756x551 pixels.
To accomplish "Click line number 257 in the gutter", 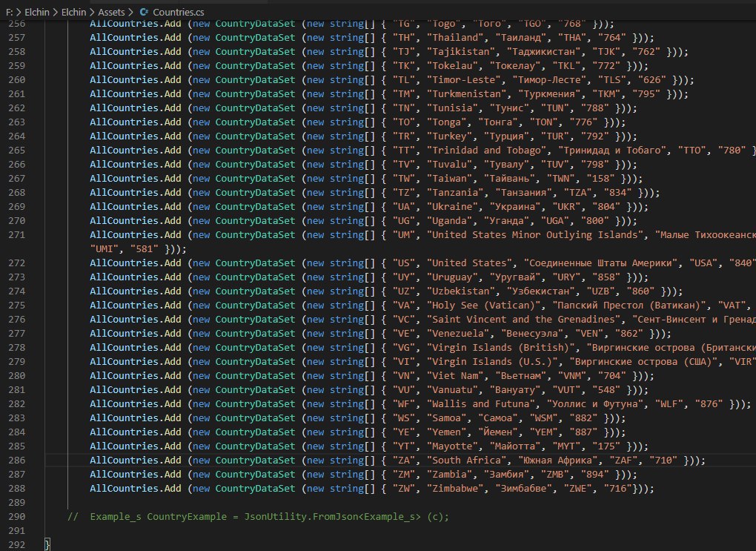I will (16, 38).
